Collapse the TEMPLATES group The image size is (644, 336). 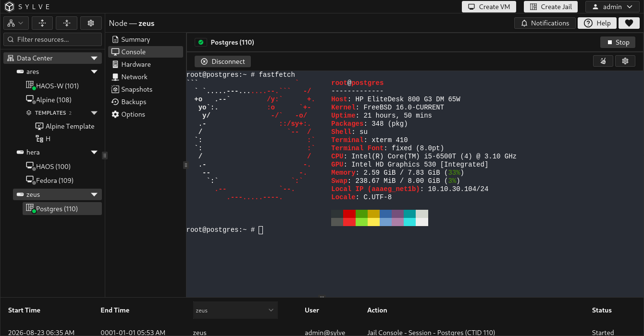[x=94, y=113]
